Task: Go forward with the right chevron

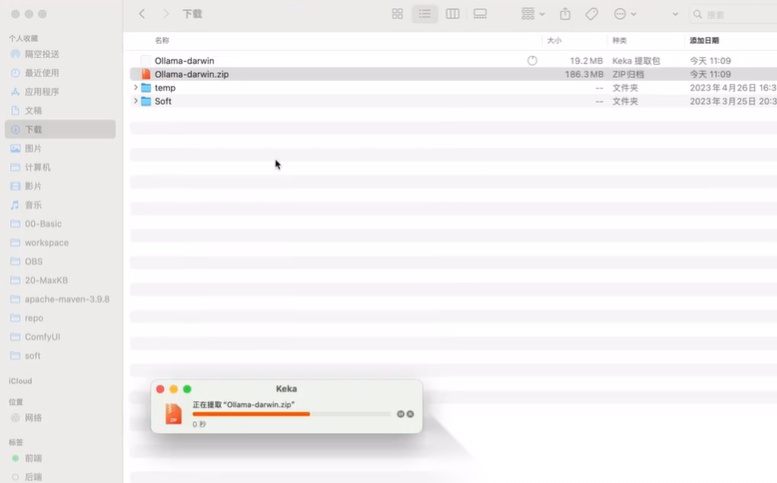Action: (166, 14)
